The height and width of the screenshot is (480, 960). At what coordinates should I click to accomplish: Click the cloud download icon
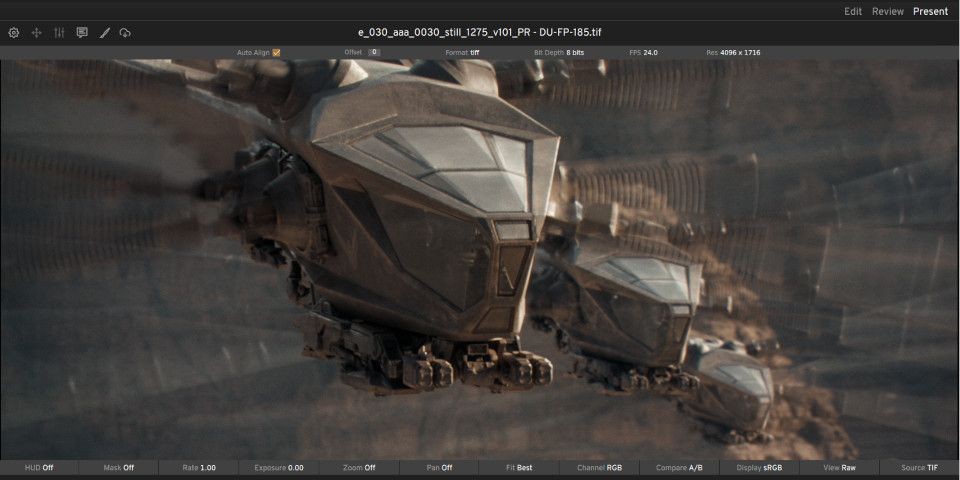coord(125,33)
